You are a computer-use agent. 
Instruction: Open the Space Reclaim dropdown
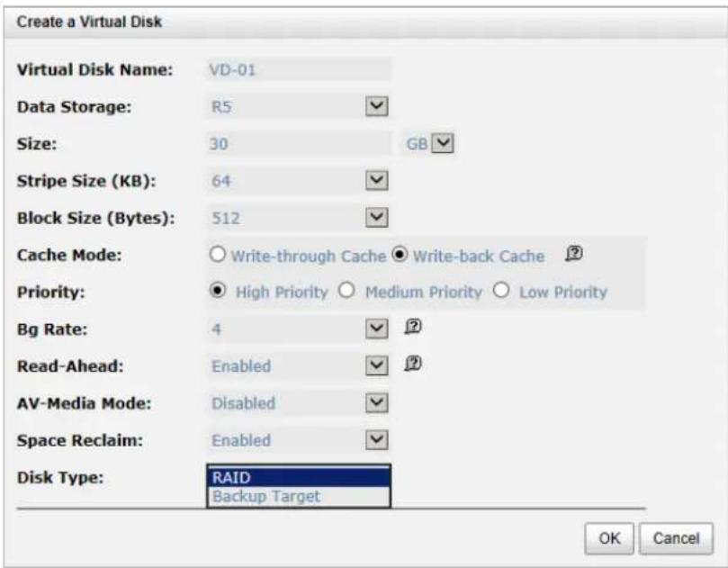(376, 440)
